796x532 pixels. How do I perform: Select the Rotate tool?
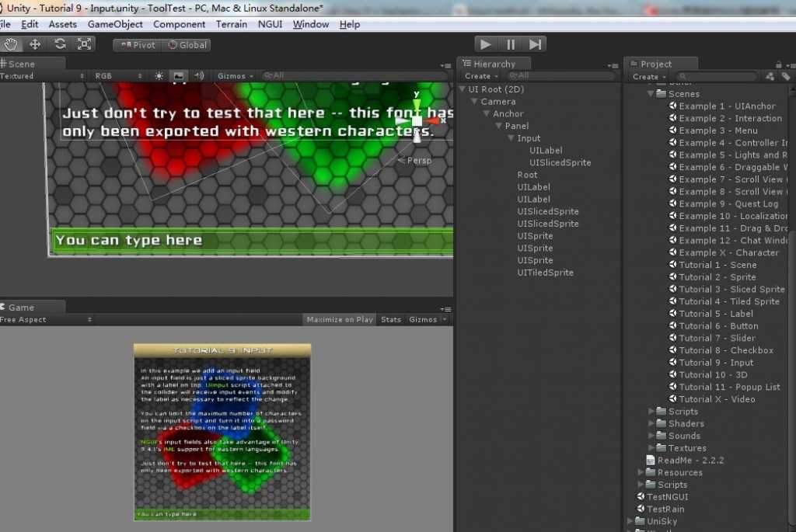click(60, 44)
